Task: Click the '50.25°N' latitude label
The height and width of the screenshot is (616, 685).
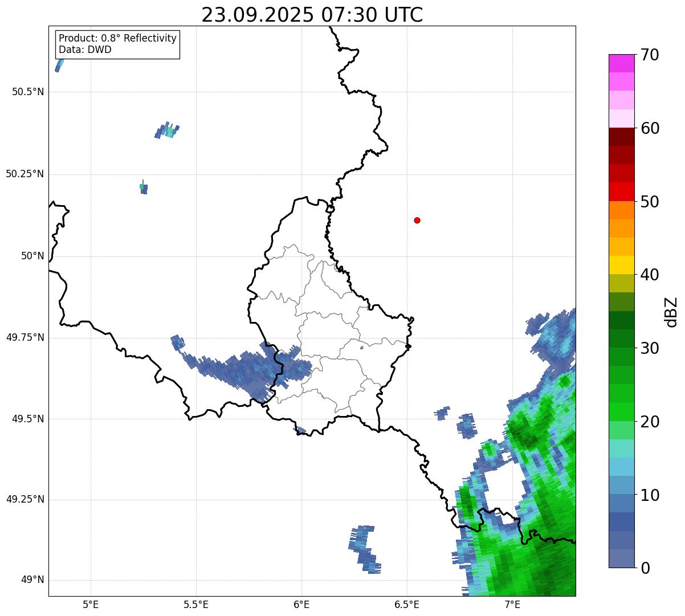Action: pos(25,174)
